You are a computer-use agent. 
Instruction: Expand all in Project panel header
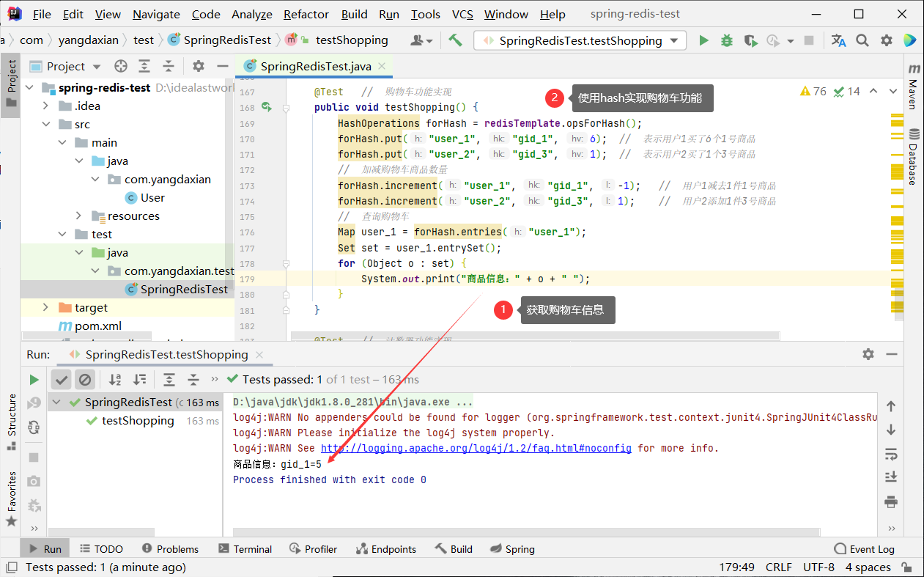[144, 66]
